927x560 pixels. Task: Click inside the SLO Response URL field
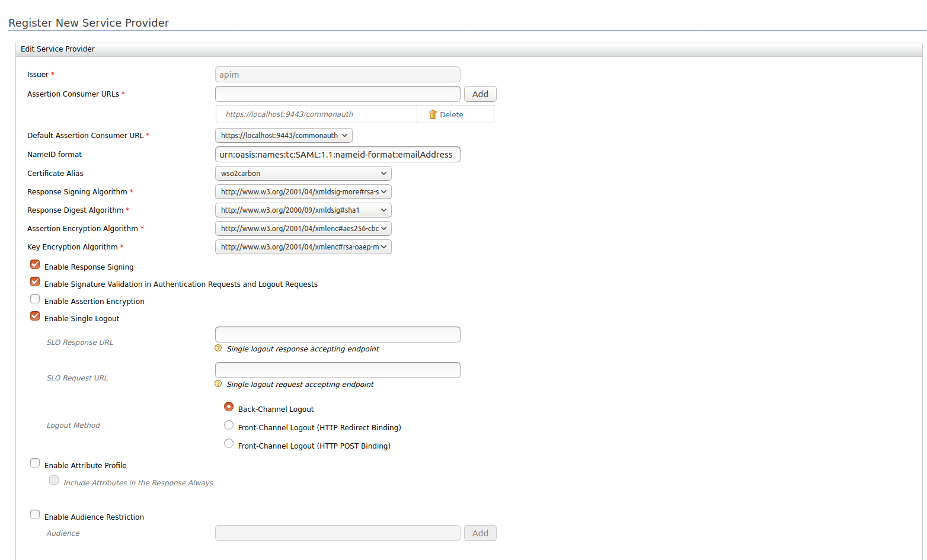337,334
